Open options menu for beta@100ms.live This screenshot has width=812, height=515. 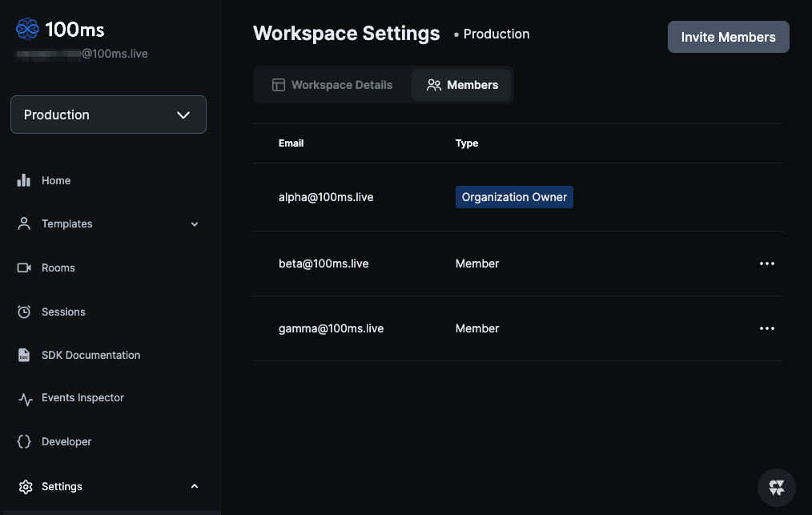(x=767, y=264)
